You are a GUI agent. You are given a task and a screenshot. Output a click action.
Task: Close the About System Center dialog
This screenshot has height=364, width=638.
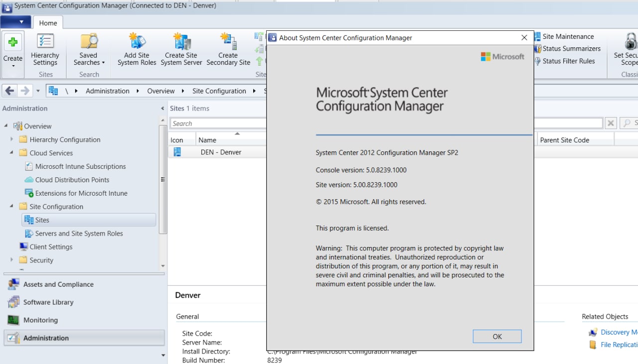click(x=524, y=38)
